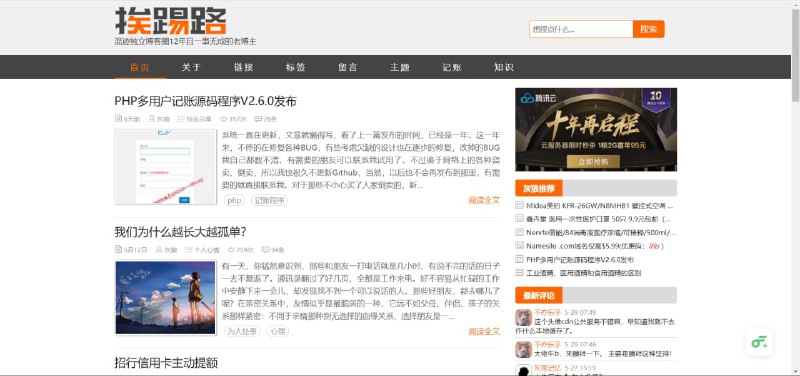Click the first 不亦乐乎 commenter avatar
This screenshot has width=800, height=376.
[x=523, y=317]
